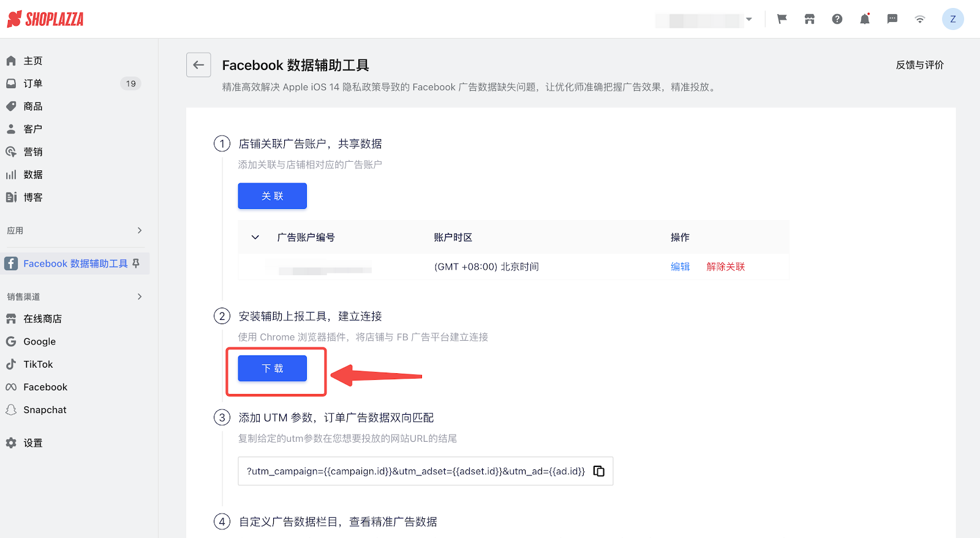Open the notifications bell
The height and width of the screenshot is (538, 980).
point(865,19)
